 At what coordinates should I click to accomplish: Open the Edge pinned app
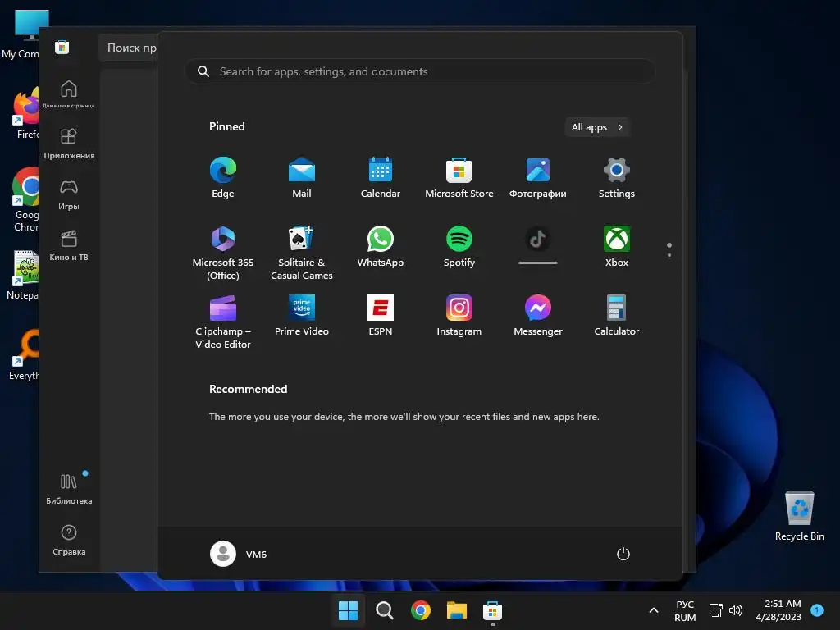click(x=223, y=177)
